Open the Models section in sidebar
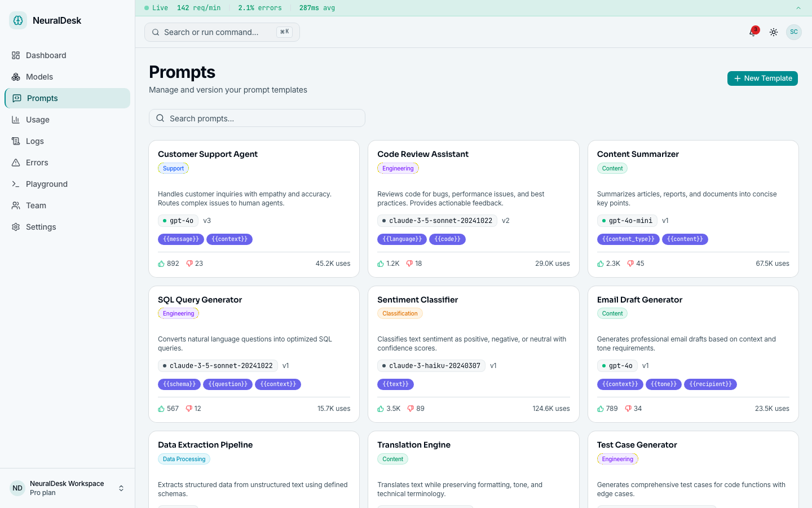Screen dimensions: 812x508 [x=39, y=77]
